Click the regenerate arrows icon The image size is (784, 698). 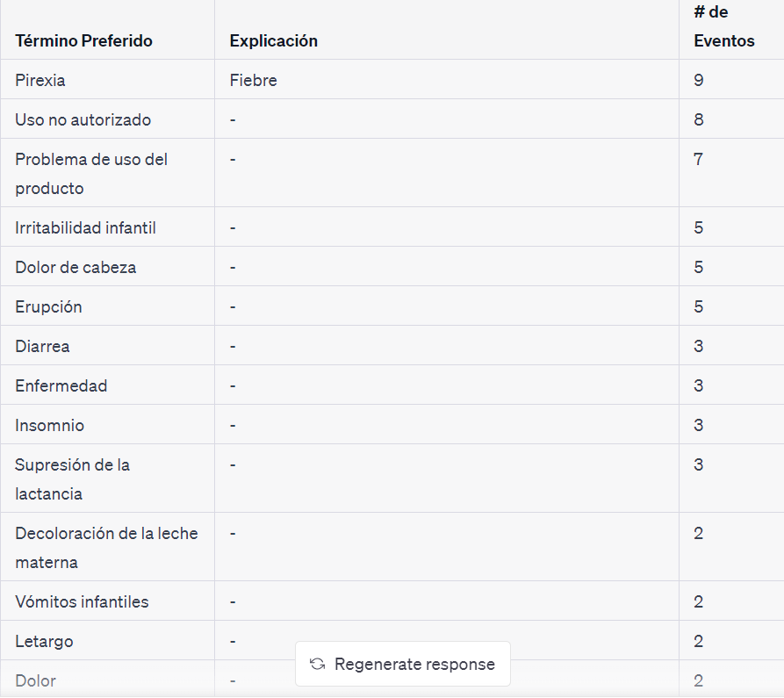tap(317, 664)
